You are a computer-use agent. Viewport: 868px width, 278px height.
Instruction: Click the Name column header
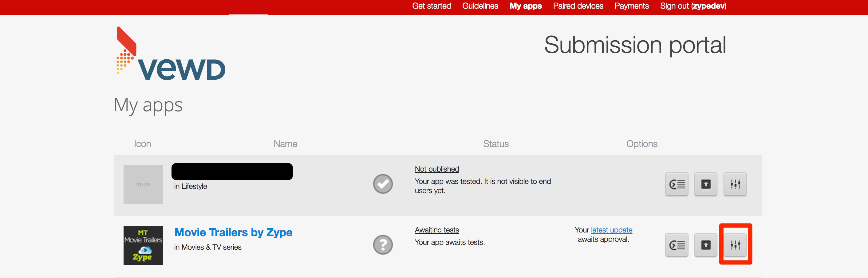click(285, 144)
